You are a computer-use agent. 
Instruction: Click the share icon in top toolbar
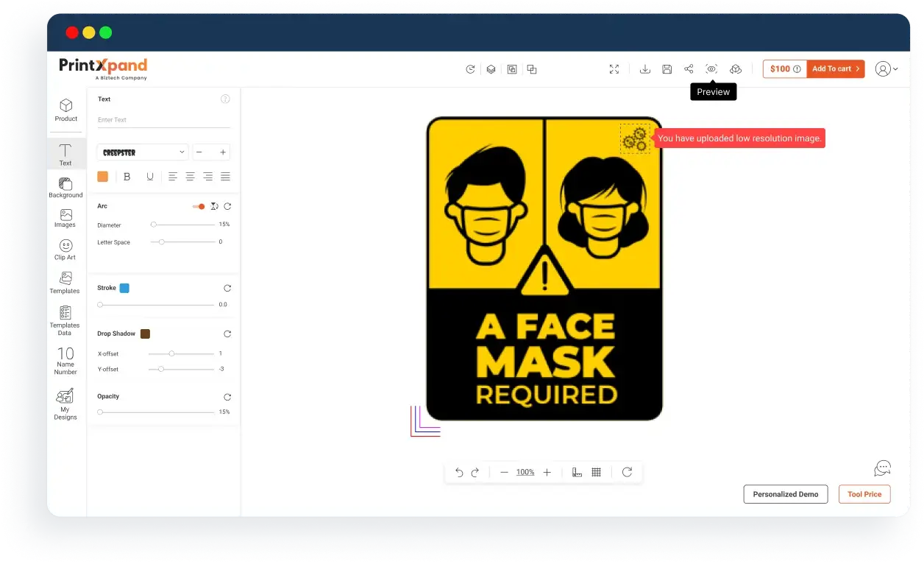pos(689,69)
